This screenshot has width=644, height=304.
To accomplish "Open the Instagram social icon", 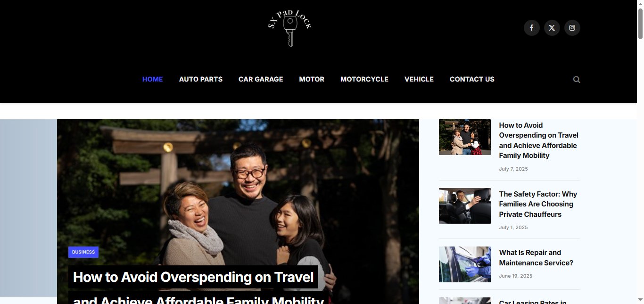I will pyautogui.click(x=572, y=28).
